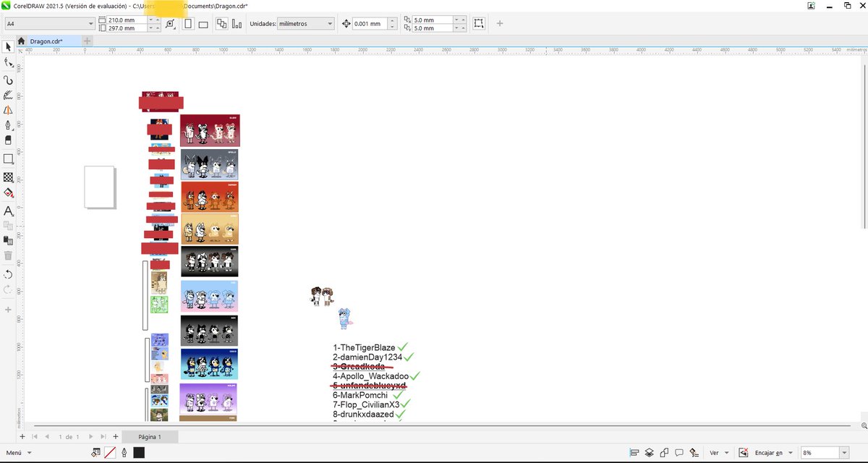868x463 pixels.
Task: Select the Rectangle tool
Action: (x=8, y=158)
